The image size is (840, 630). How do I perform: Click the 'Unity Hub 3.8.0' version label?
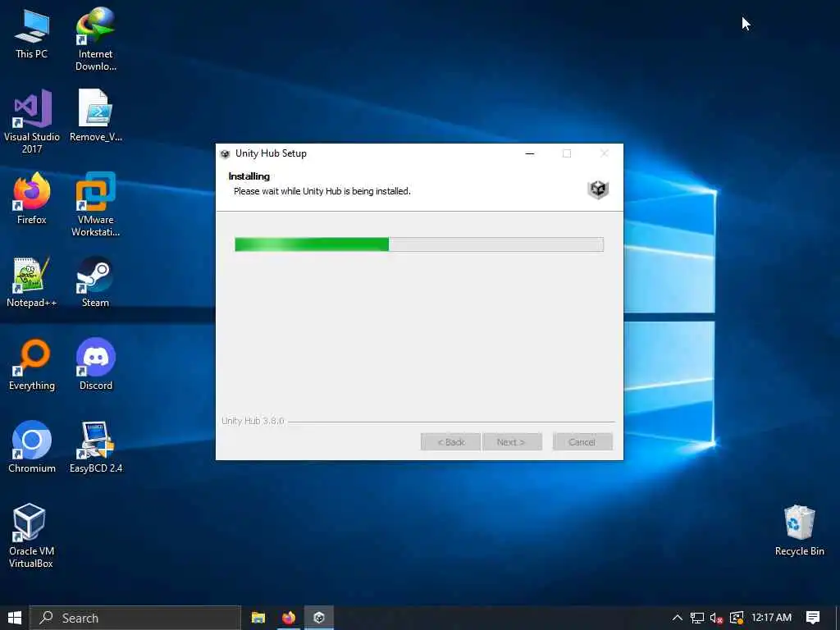[x=253, y=421]
